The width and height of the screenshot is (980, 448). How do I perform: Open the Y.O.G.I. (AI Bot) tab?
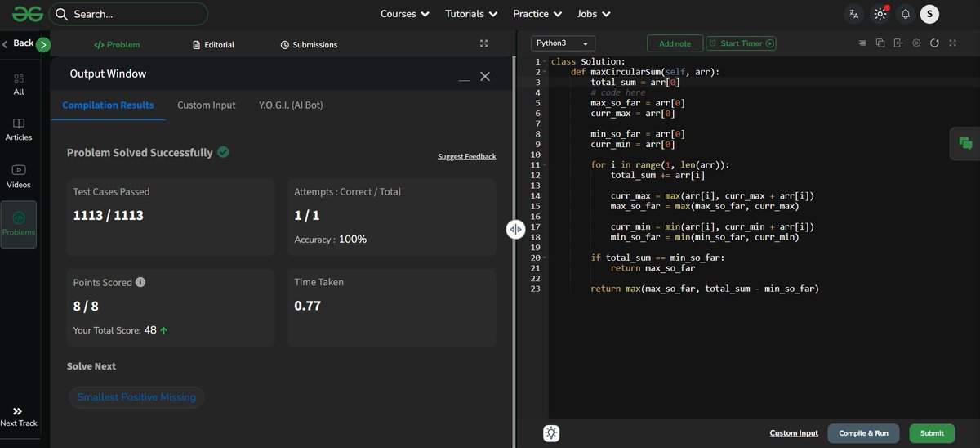291,105
